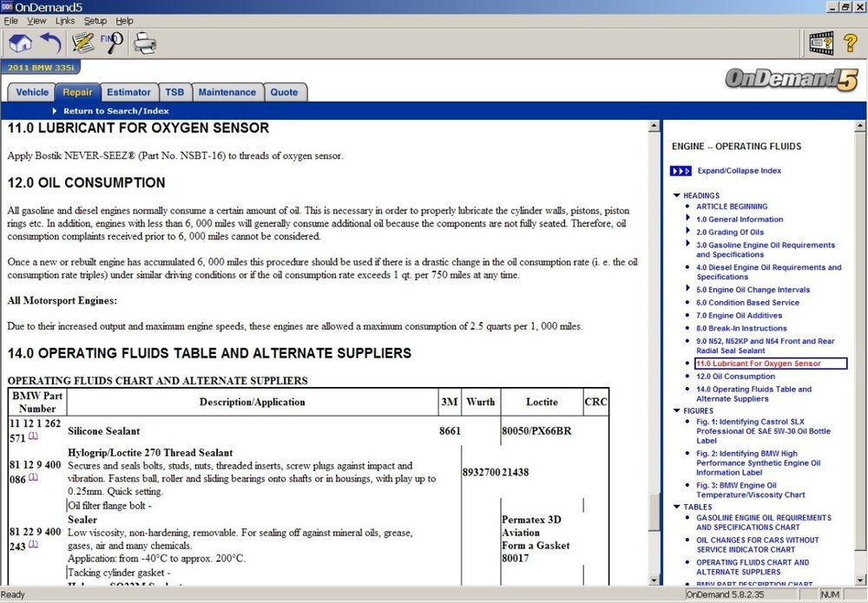
Task: Switch to the Estimator tab
Action: point(128,92)
